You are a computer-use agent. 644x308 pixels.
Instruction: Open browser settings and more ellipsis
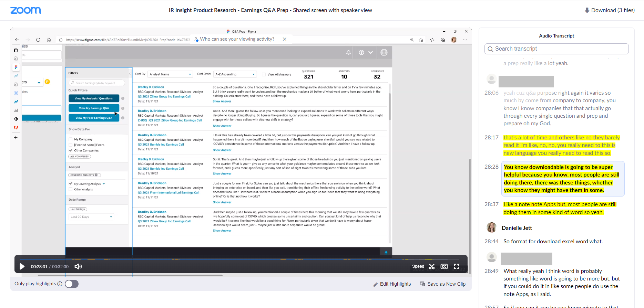[x=465, y=40]
